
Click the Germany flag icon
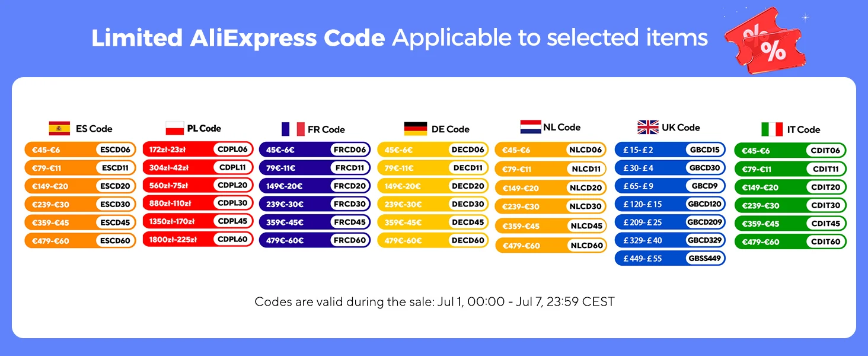point(416,129)
